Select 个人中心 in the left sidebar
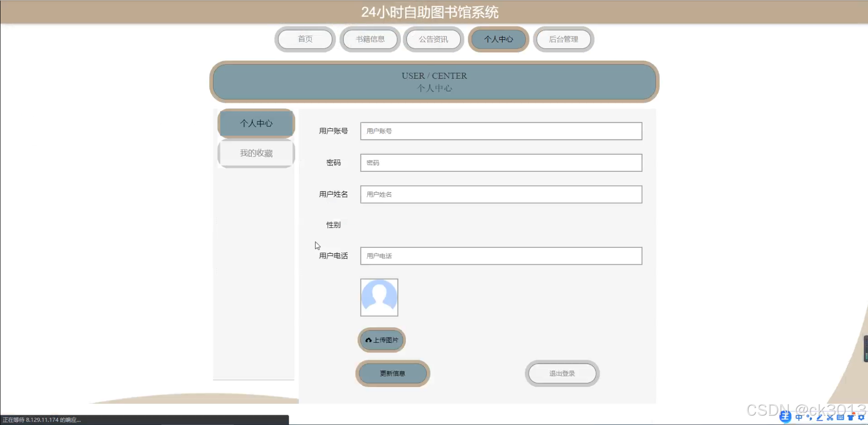Viewport: 868px width, 425px height. pos(256,124)
